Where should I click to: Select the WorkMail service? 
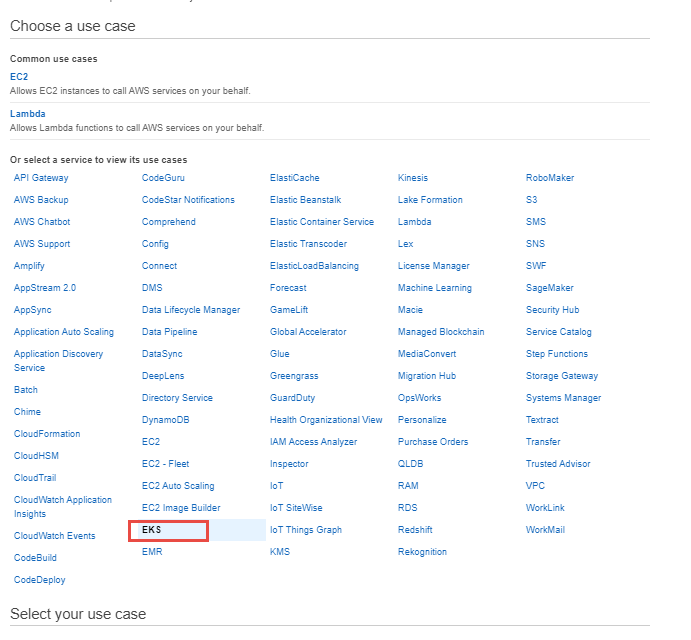tap(545, 530)
